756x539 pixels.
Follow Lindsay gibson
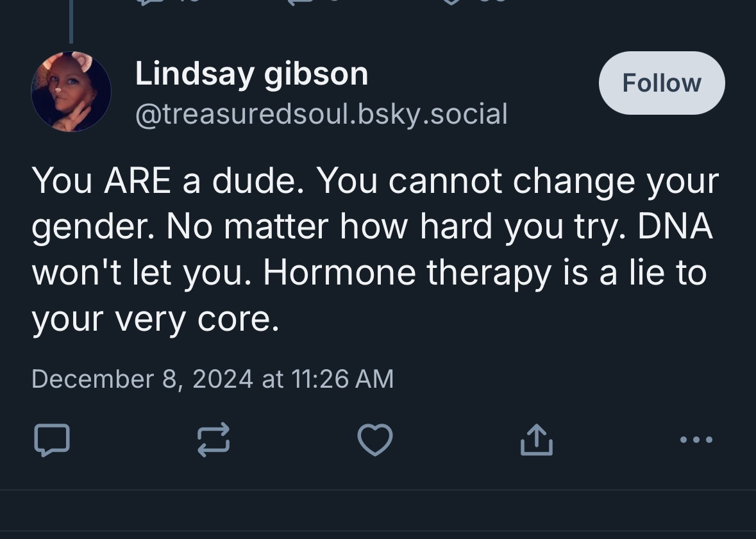[661, 83]
